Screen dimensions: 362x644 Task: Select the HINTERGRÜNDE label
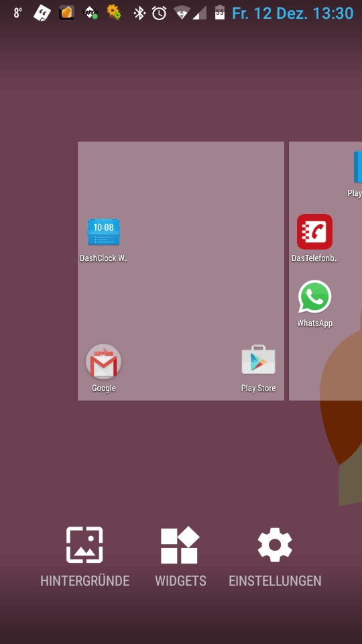tap(85, 581)
